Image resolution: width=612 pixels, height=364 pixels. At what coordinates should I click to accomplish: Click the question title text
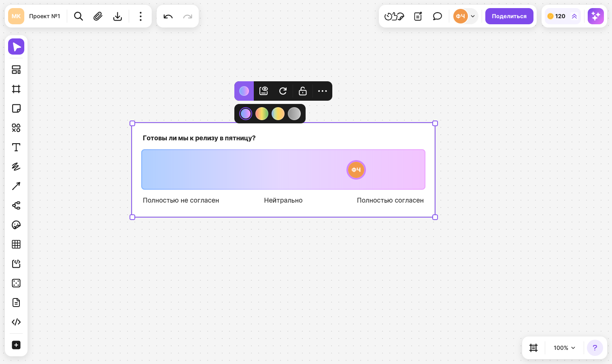(199, 138)
